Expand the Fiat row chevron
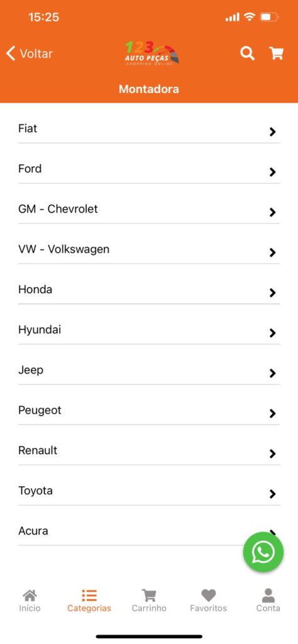 point(273,131)
